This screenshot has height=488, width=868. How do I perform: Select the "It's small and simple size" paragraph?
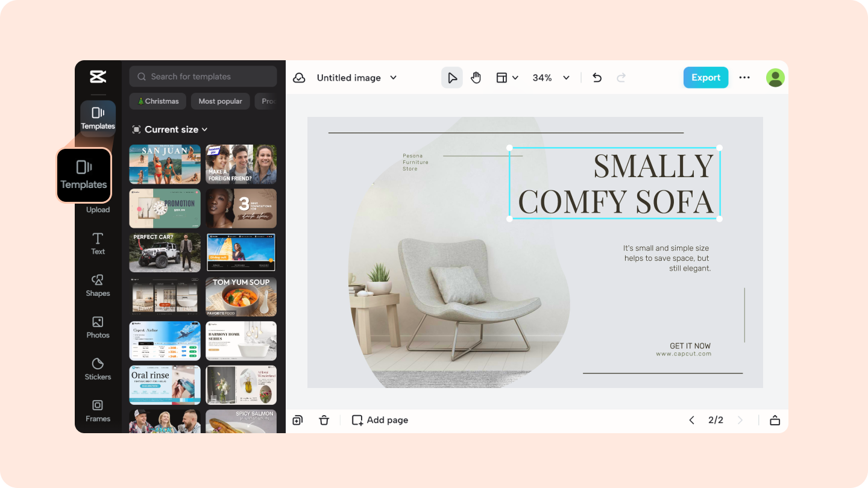pos(666,258)
